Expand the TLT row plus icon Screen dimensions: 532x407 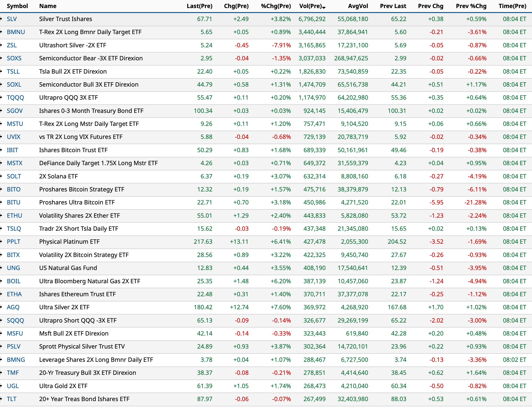[1, 399]
